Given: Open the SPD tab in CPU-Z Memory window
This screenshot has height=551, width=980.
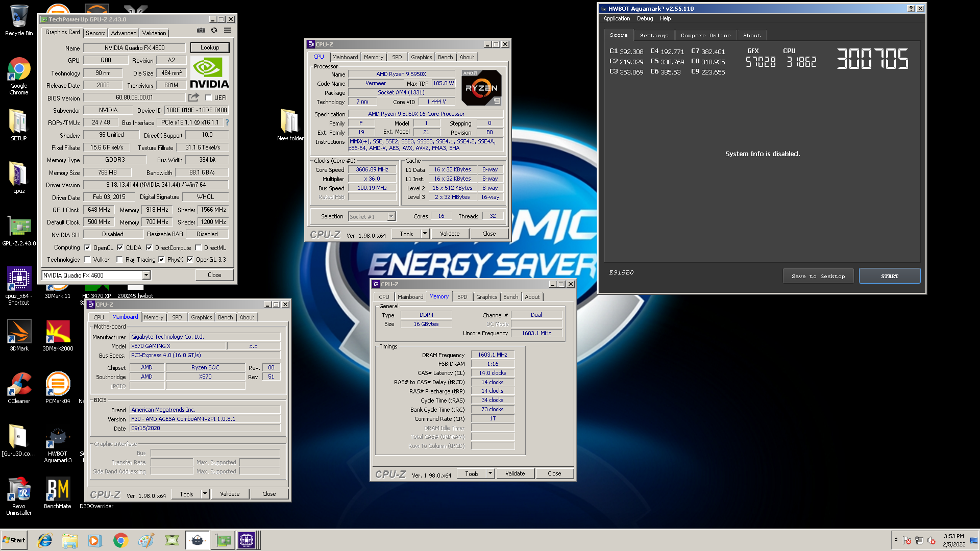Looking at the screenshot, I should pos(462,297).
